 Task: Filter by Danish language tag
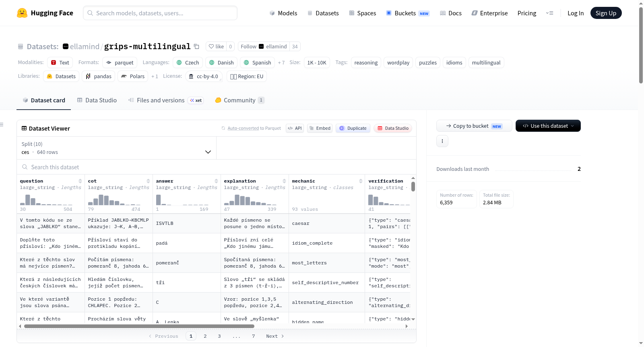click(x=221, y=62)
